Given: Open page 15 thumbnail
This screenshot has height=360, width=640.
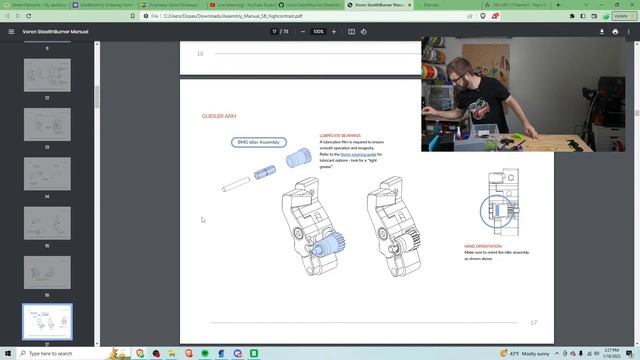Looking at the screenshot, I should pos(47,223).
